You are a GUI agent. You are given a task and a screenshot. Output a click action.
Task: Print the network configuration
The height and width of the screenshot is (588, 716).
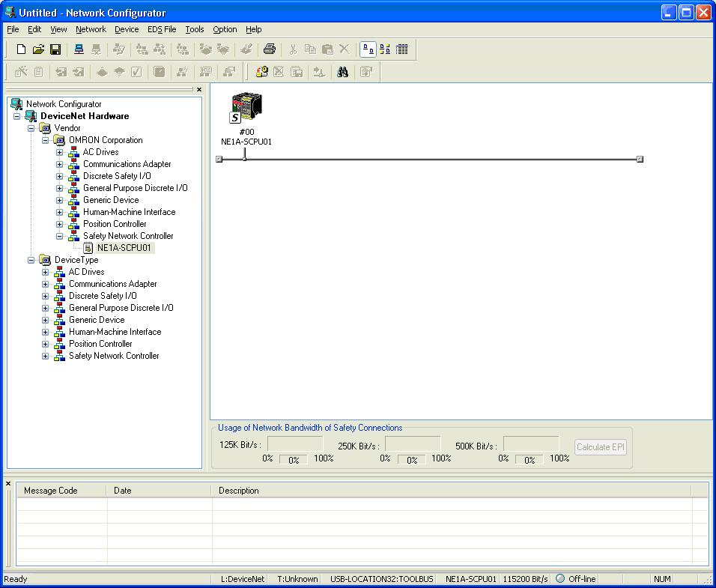coord(270,49)
